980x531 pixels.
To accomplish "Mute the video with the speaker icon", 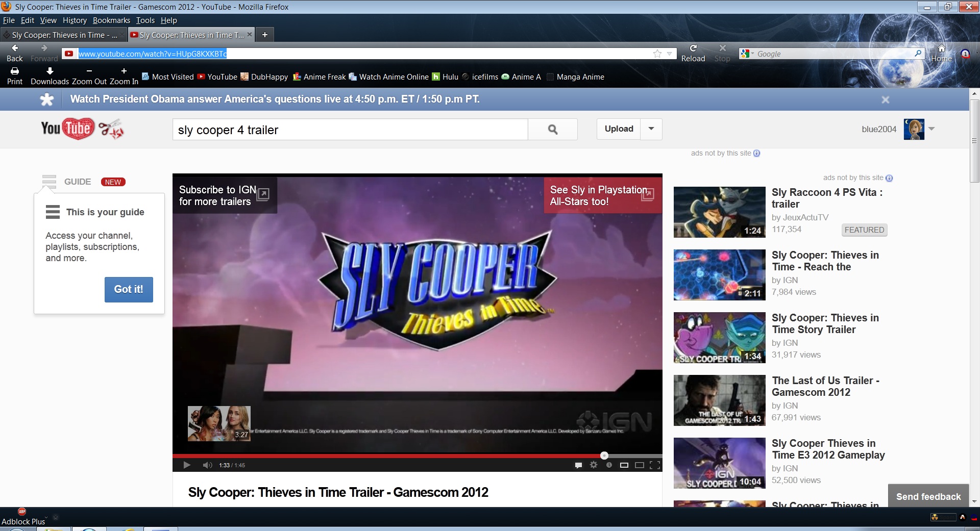I will point(207,465).
